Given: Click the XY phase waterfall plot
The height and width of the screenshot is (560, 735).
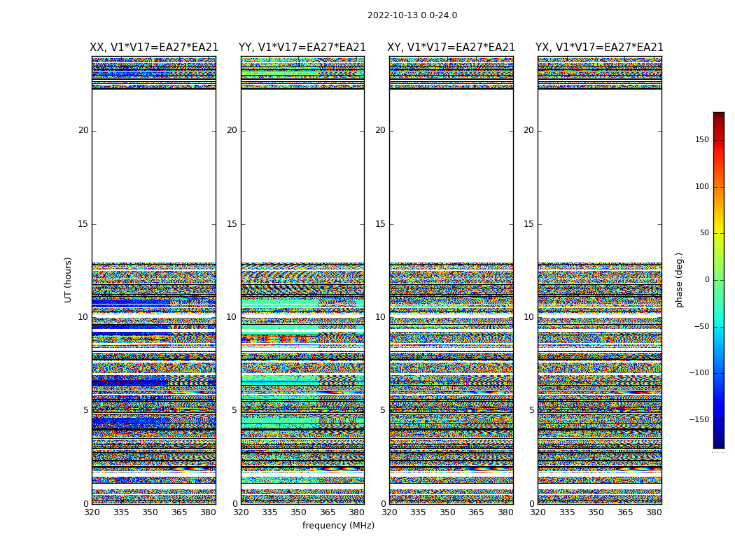Looking at the screenshot, I should pyautogui.click(x=451, y=280).
